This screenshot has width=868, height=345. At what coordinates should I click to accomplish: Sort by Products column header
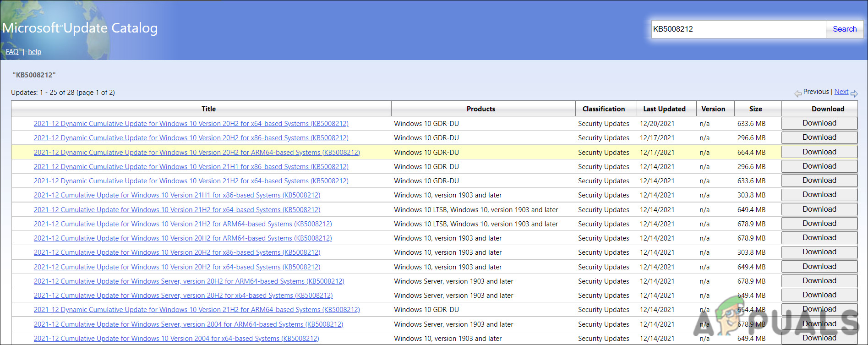click(480, 109)
